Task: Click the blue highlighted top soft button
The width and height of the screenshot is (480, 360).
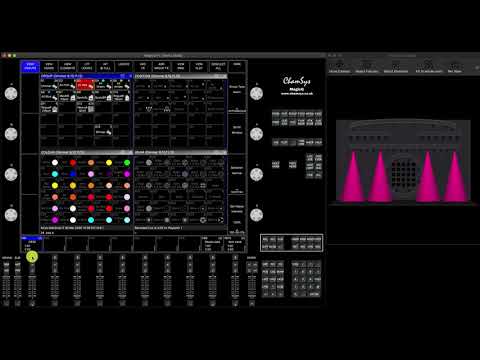Action: (30, 66)
